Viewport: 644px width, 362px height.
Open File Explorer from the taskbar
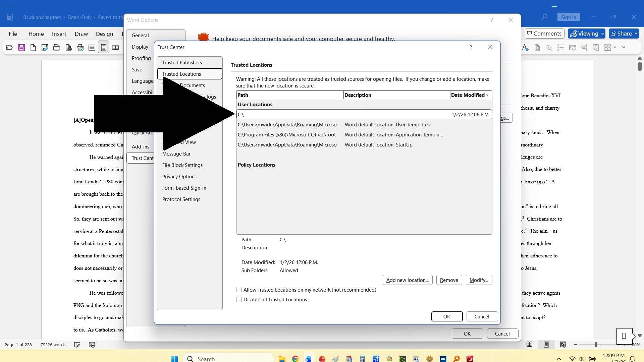pyautogui.click(x=282, y=359)
